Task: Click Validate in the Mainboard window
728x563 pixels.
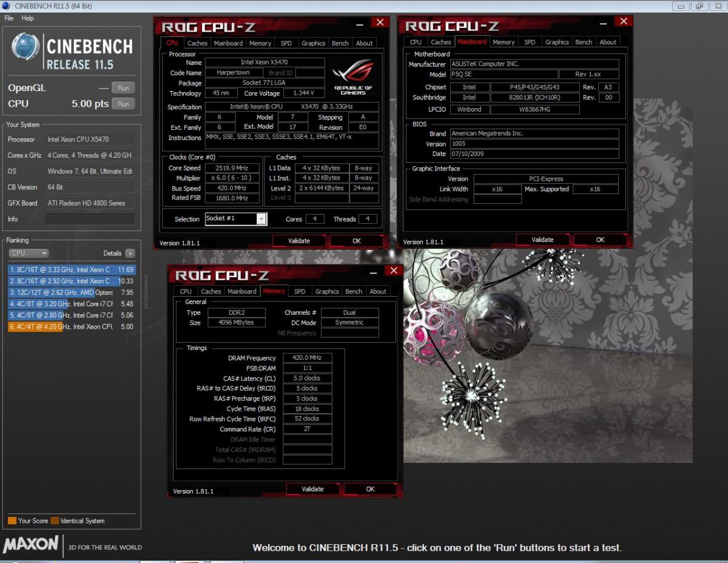Action: coord(542,240)
